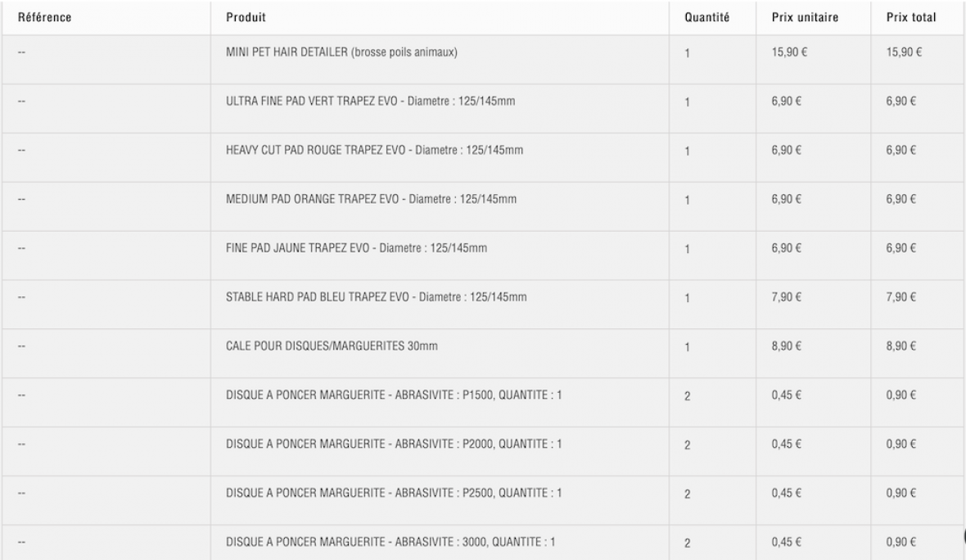Click the DISQUE A PONCER P1500 product name
The width and height of the screenshot is (966, 560).
[x=394, y=395]
